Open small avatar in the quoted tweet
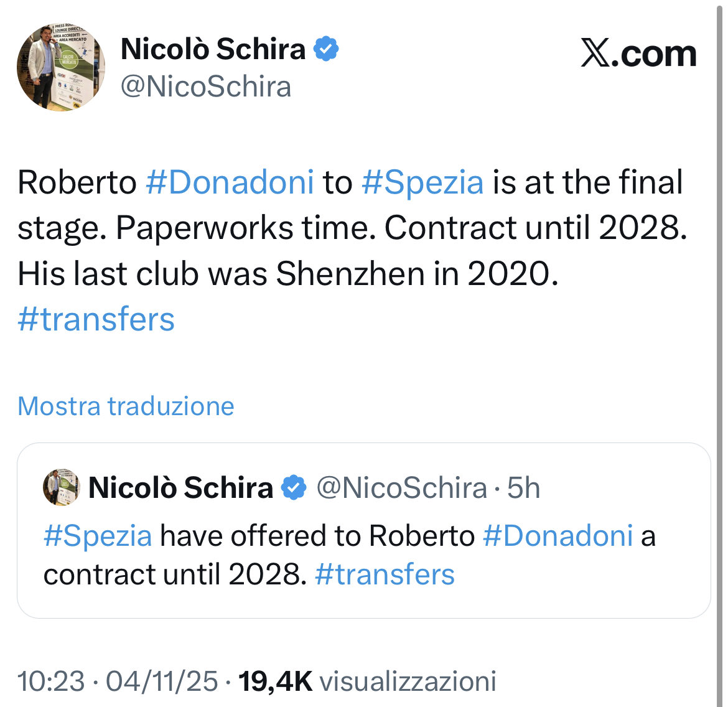The width and height of the screenshot is (728, 707). (x=61, y=487)
